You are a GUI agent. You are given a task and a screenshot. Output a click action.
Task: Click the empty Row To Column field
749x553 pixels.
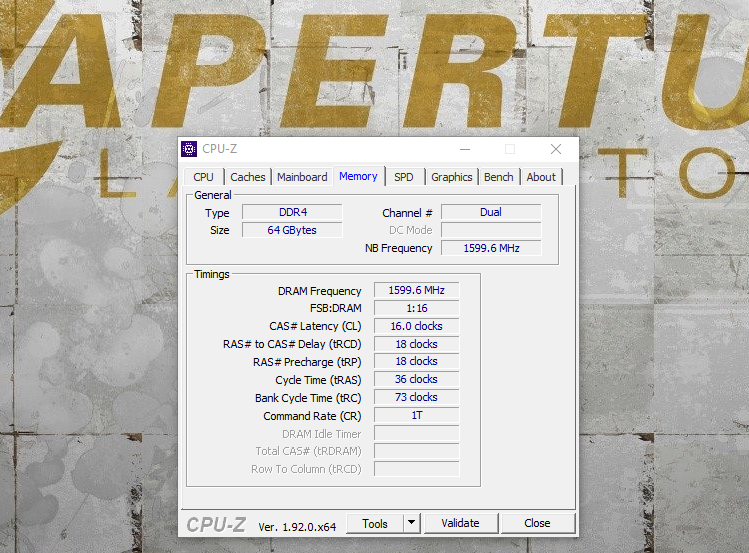417,469
